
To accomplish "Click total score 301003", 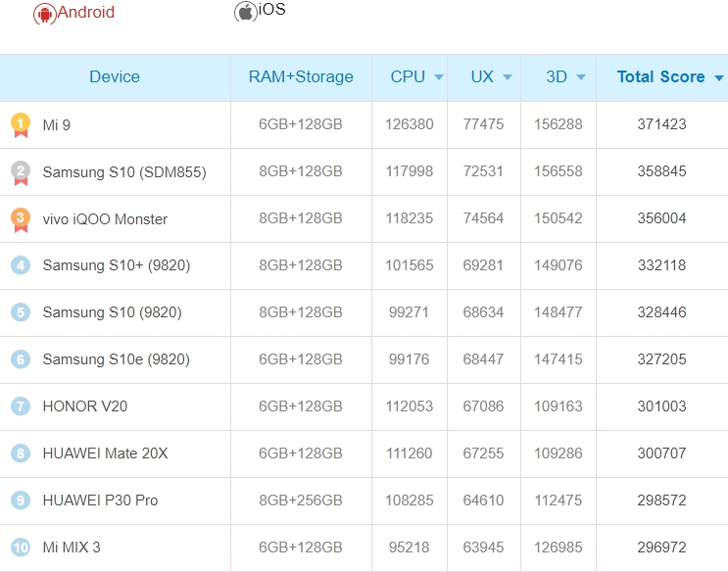I will click(661, 406).
